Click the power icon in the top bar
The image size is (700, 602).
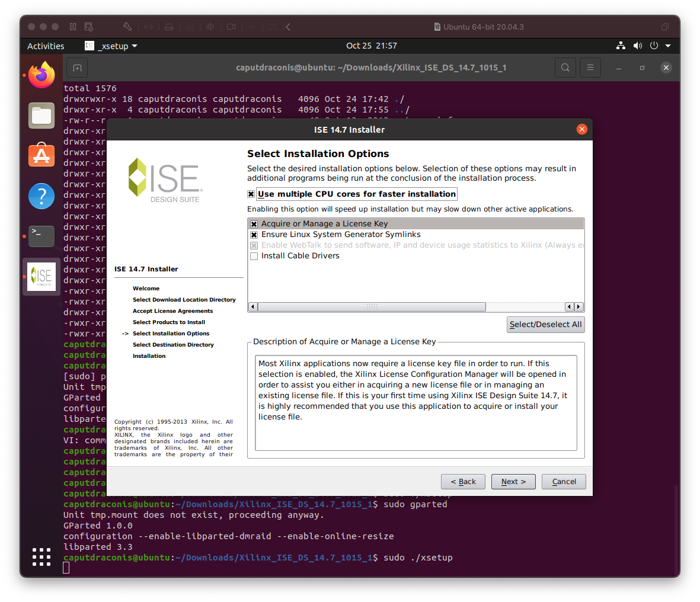654,46
